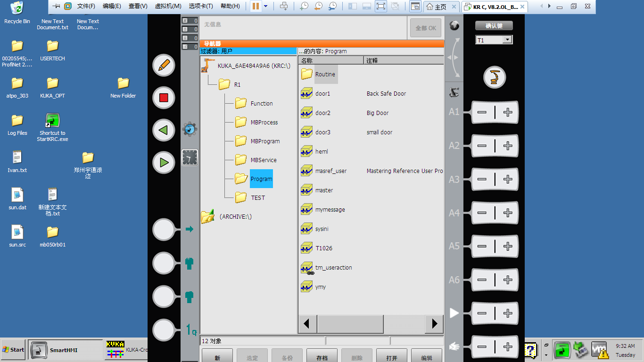This screenshot has height=362, width=644.
Task: Click the Recycle Bin desktop icon
Action: point(17,13)
